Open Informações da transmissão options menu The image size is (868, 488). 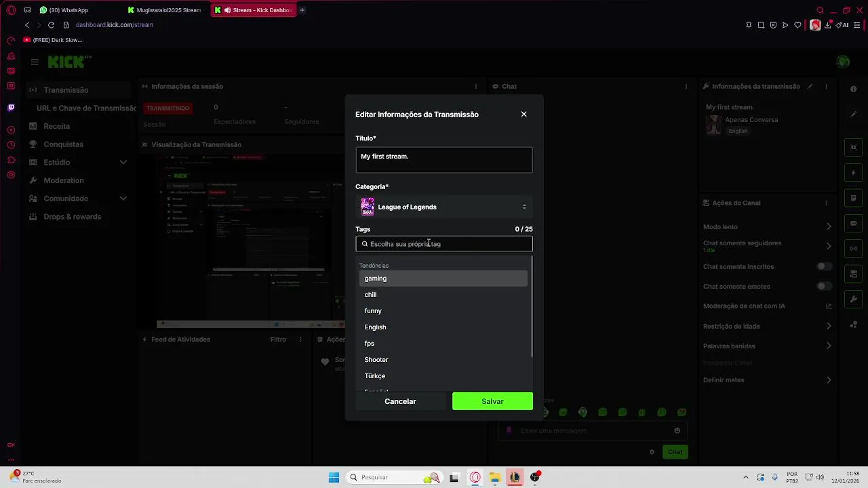click(826, 87)
